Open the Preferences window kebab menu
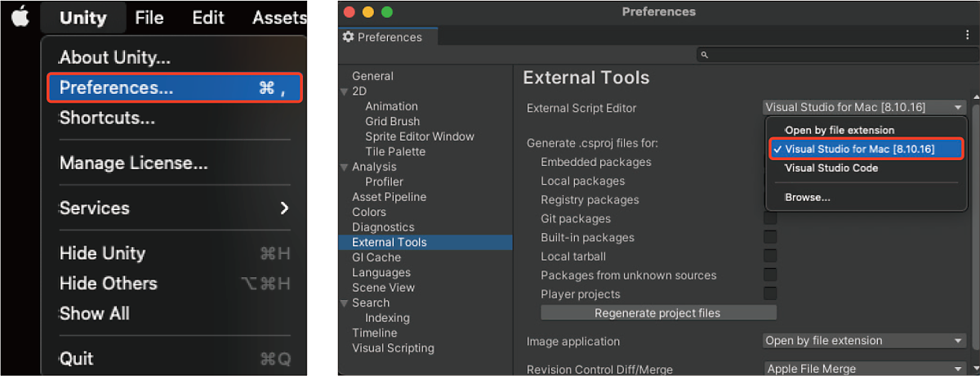This screenshot has height=376, width=980. pos(968,35)
